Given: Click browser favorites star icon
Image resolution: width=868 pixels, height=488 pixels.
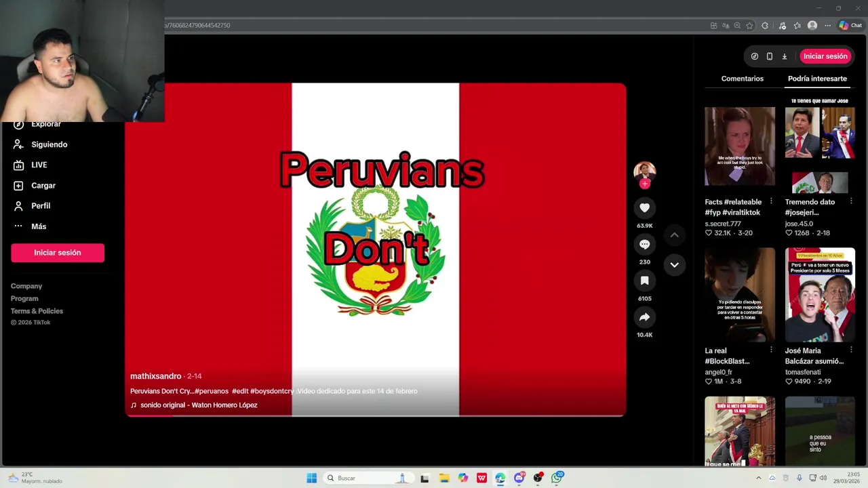Looking at the screenshot, I should point(749,26).
